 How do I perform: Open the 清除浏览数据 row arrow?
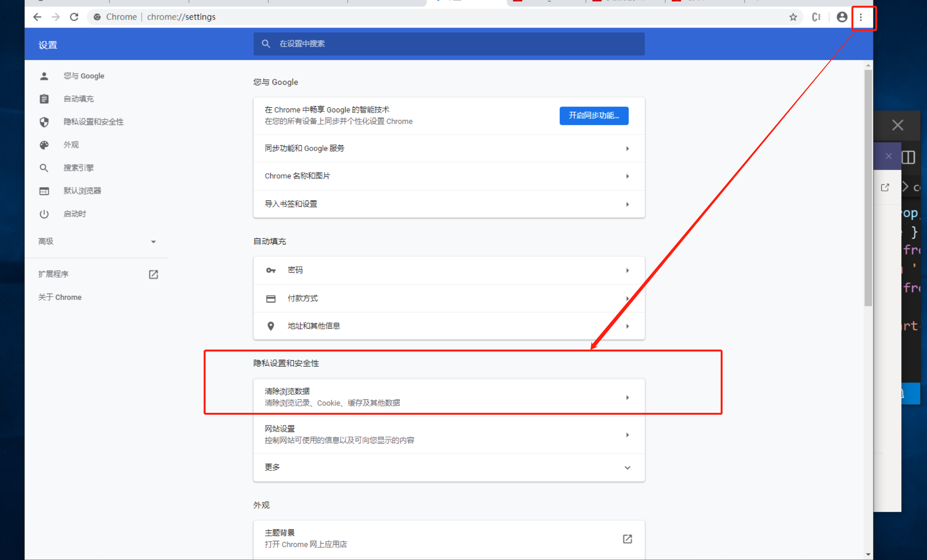pyautogui.click(x=627, y=397)
